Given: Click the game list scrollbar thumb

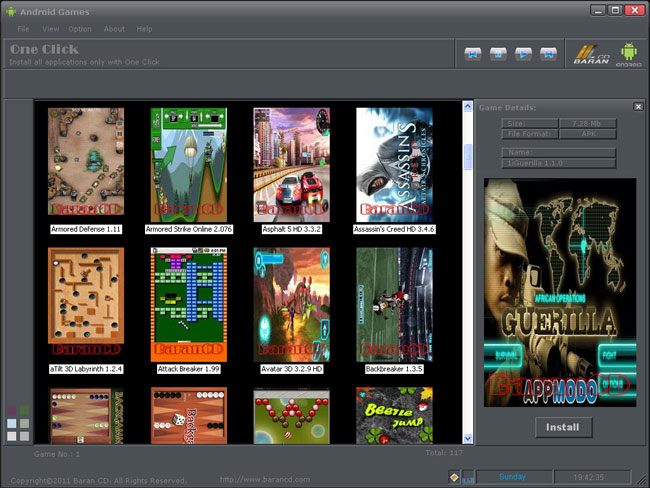Looking at the screenshot, I should [x=468, y=157].
